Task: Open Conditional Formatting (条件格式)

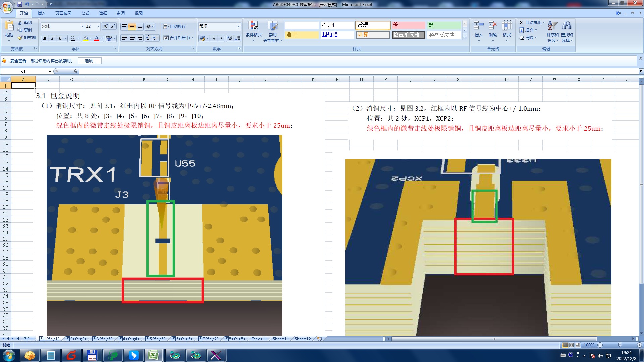Action: tap(253, 31)
